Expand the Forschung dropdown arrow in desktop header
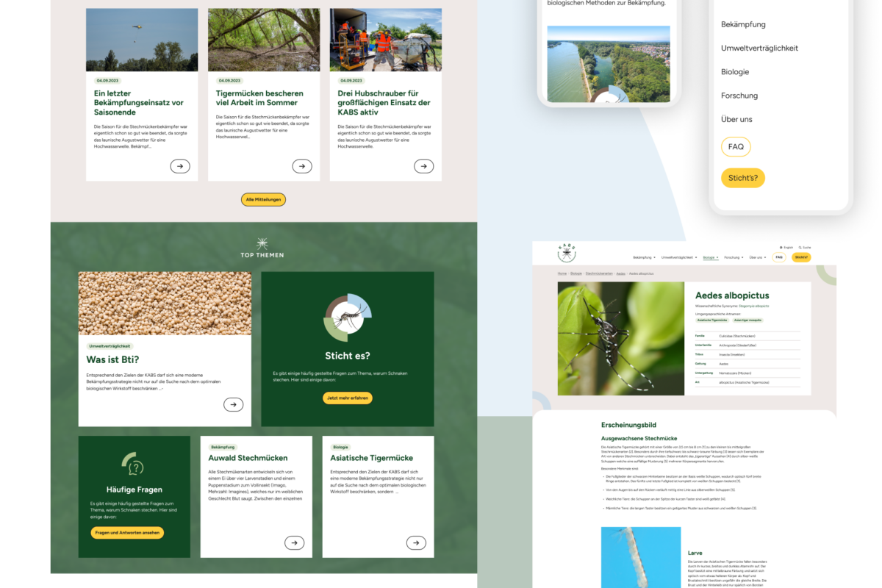The height and width of the screenshot is (588, 882). coord(742,258)
